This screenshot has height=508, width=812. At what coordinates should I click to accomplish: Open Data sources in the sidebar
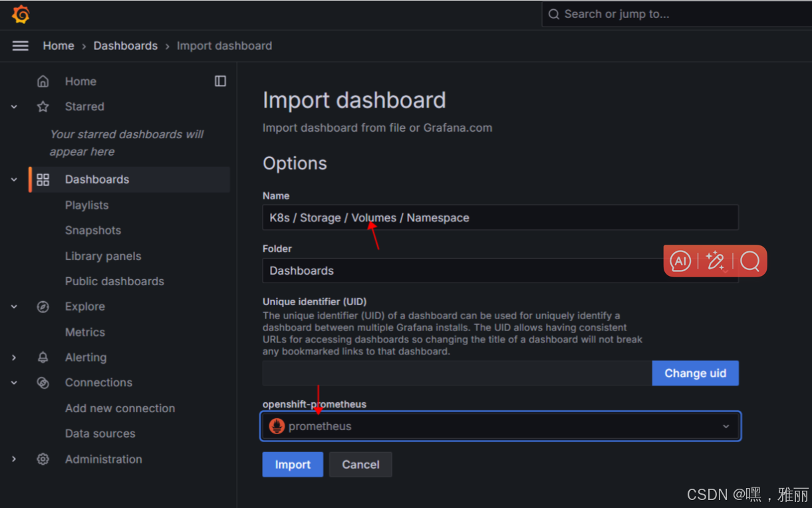[100, 434]
